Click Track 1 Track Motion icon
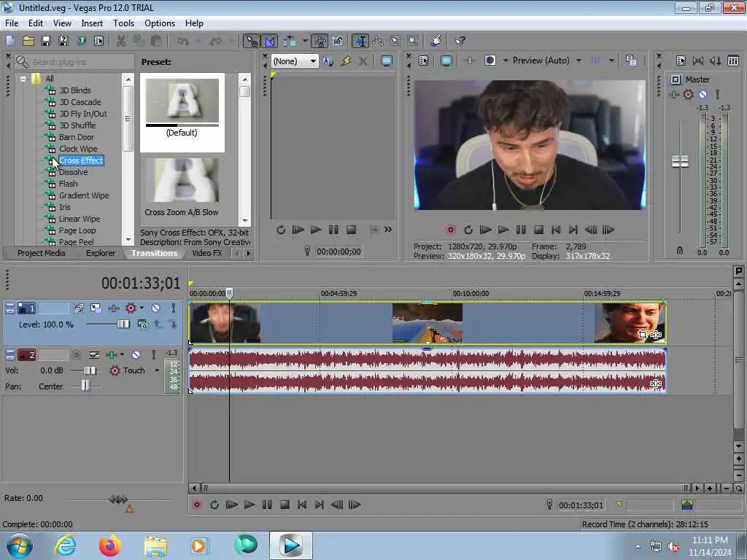The height and width of the screenshot is (560, 747). coord(96,308)
